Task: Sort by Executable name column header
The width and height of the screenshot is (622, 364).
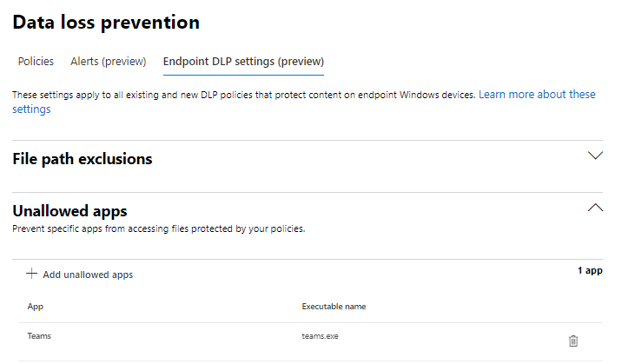Action: 334,307
